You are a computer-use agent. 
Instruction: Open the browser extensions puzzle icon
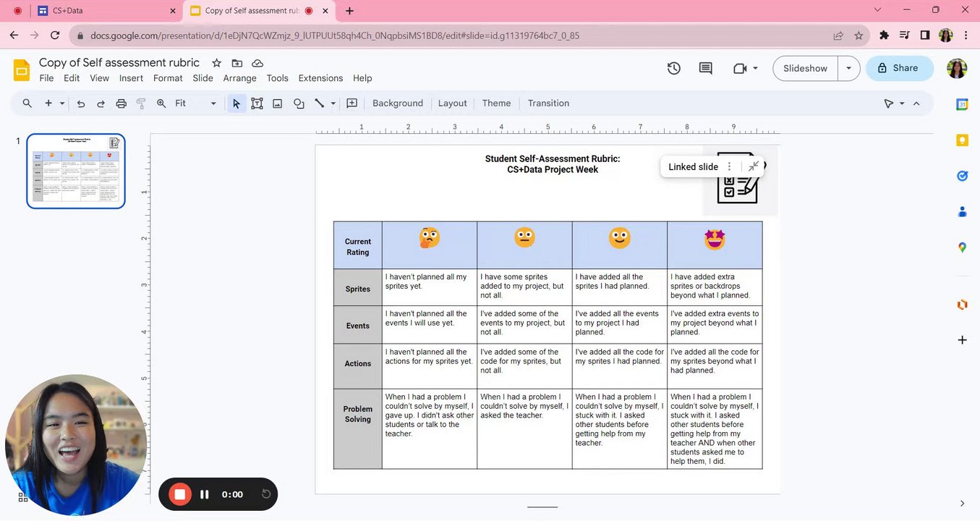884,35
